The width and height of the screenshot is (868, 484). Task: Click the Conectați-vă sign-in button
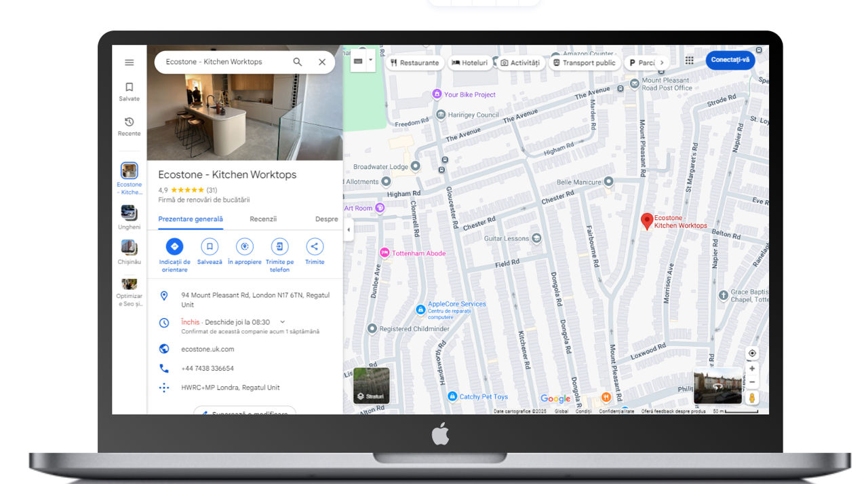tap(730, 60)
